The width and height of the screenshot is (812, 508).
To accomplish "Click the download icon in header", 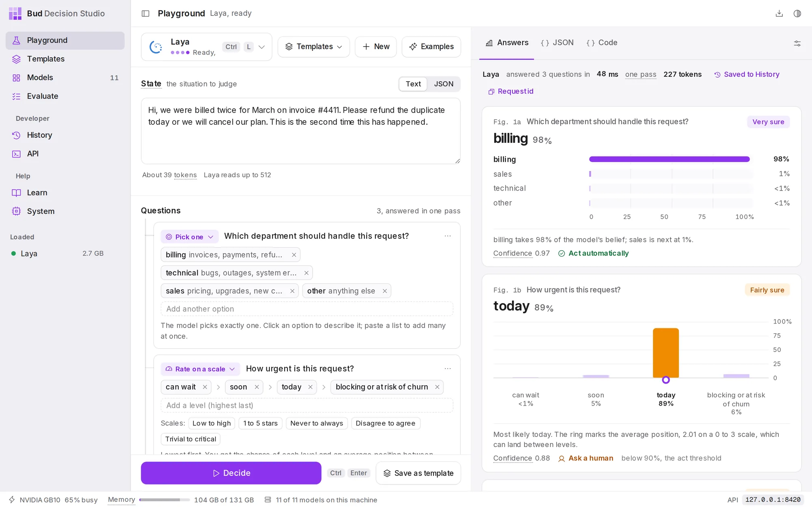I will coord(779,13).
